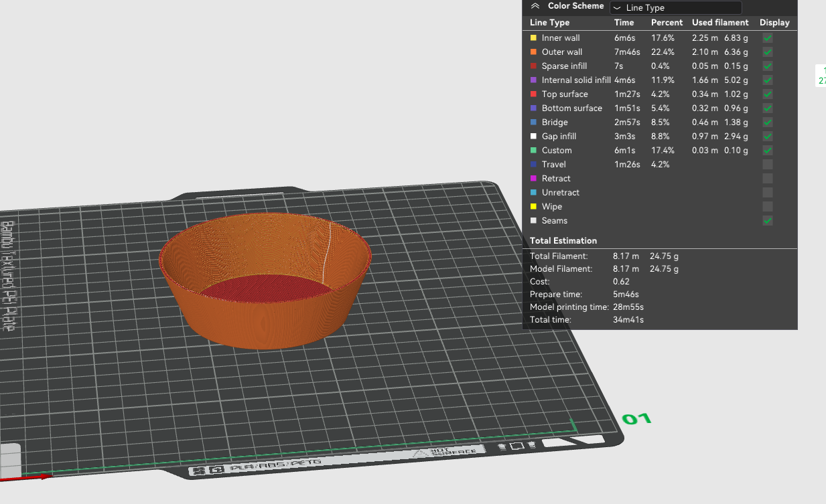Hide Inner wall lines via Display checkbox

[x=768, y=38]
